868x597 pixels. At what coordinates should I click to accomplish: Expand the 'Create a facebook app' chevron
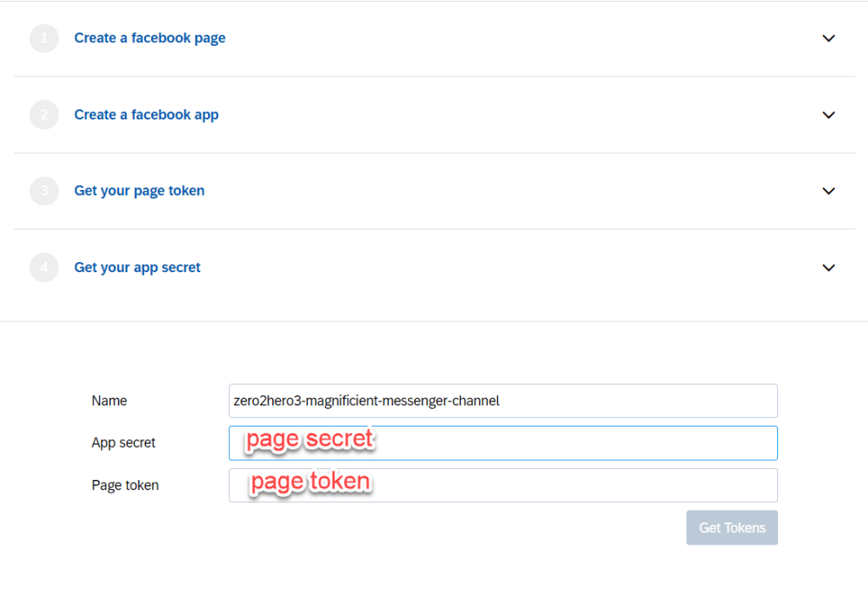829,114
